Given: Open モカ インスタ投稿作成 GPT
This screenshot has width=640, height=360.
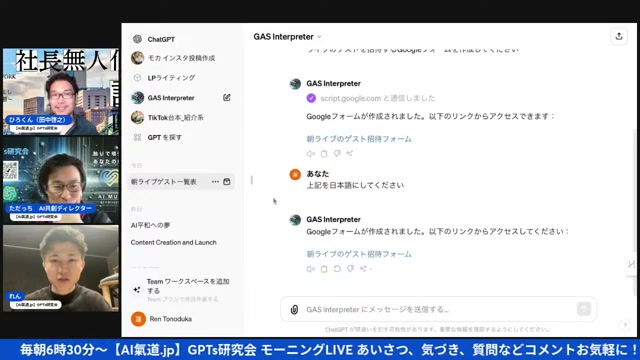Looking at the screenshot, I should click(x=180, y=58).
